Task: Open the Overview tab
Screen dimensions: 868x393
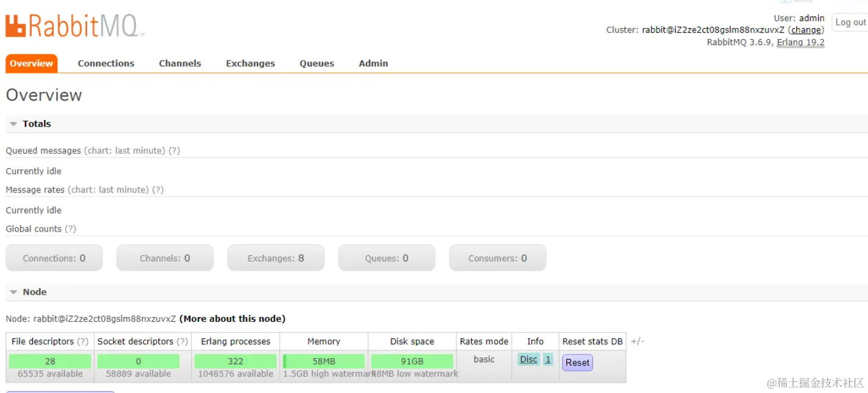Action: coord(32,63)
